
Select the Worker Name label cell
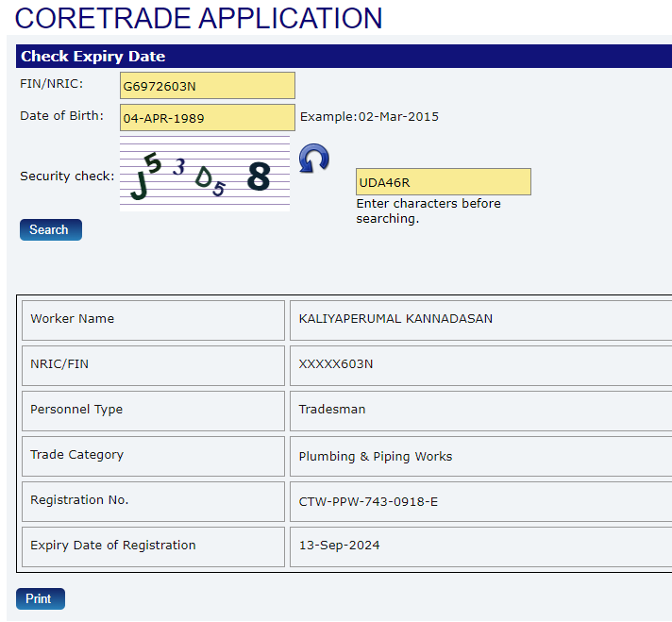(153, 320)
